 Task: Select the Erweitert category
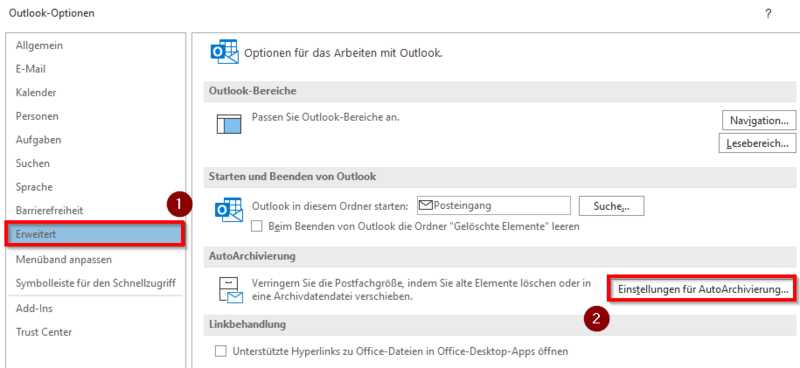click(94, 234)
